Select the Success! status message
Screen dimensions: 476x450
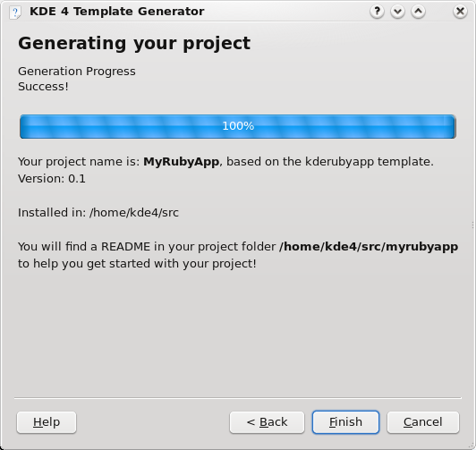coord(43,87)
